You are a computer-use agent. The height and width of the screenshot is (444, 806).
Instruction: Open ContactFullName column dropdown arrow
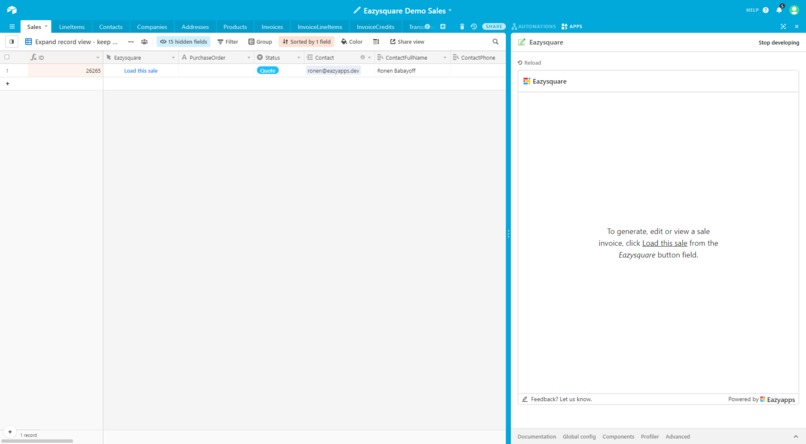(445, 58)
